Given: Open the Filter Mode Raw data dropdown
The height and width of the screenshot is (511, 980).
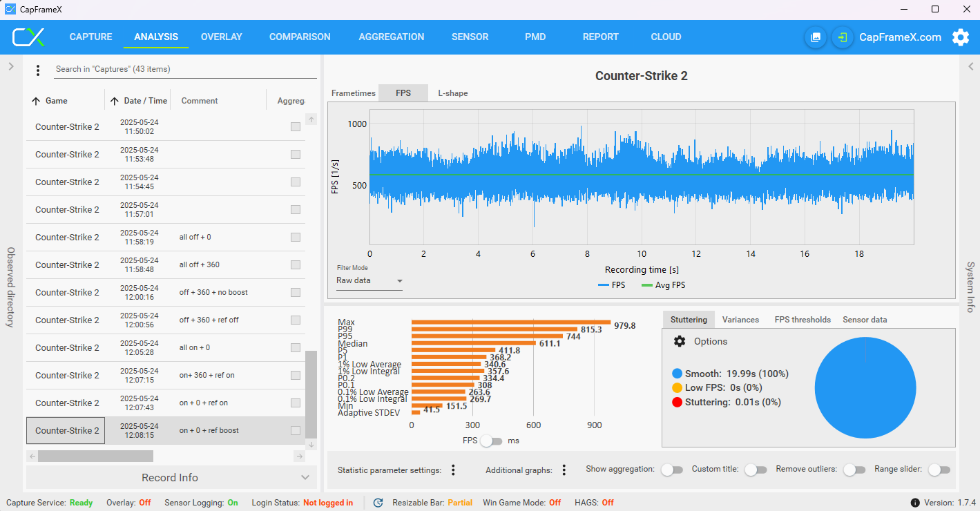Looking at the screenshot, I should pos(369,281).
